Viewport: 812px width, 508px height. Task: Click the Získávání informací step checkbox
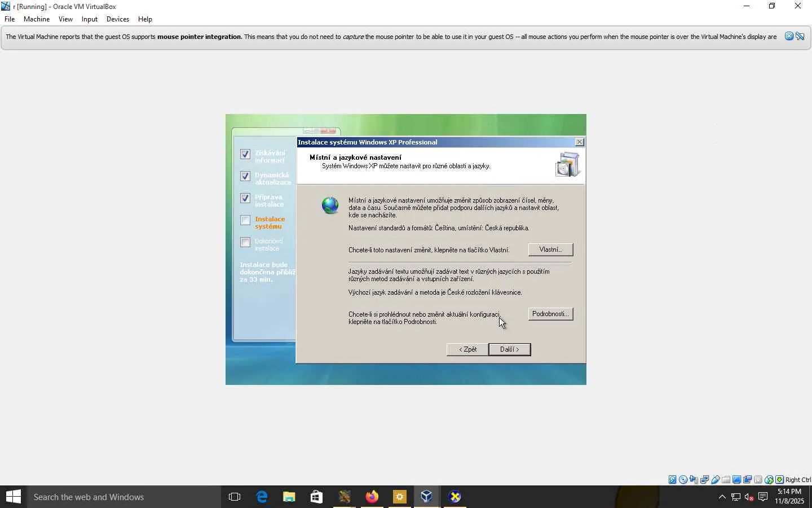pyautogui.click(x=245, y=154)
